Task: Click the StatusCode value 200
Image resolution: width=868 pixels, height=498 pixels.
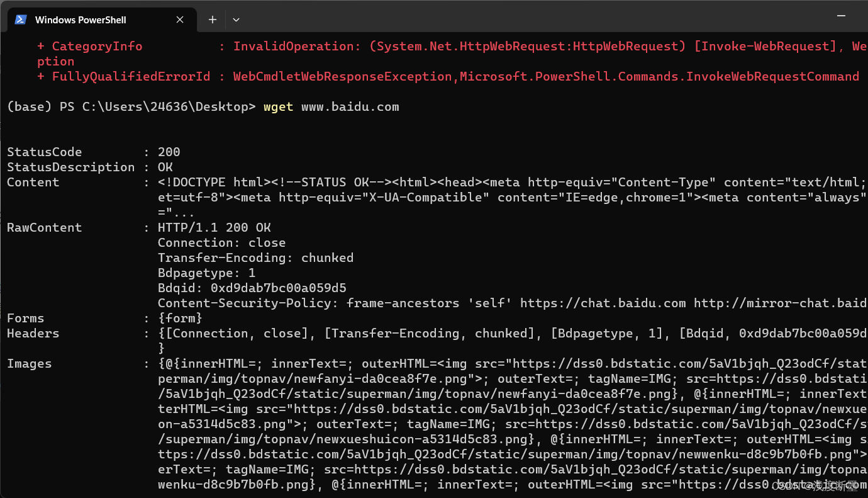Action: coord(169,152)
